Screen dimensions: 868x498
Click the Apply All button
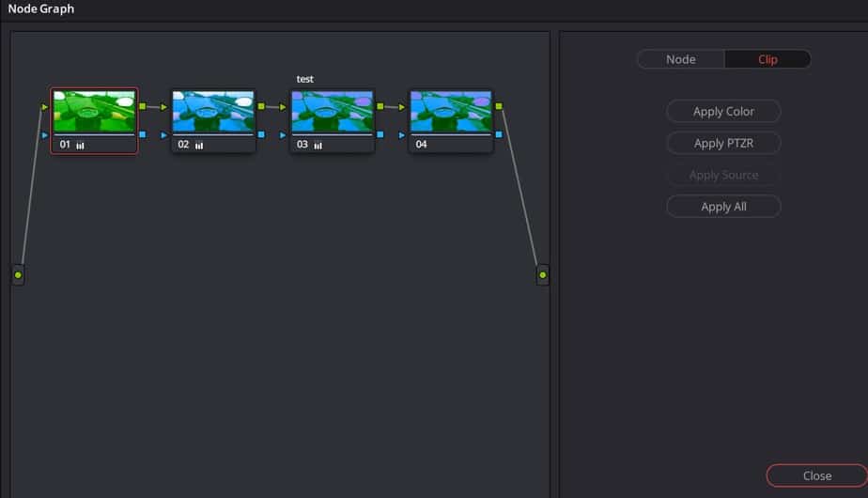pyautogui.click(x=723, y=207)
